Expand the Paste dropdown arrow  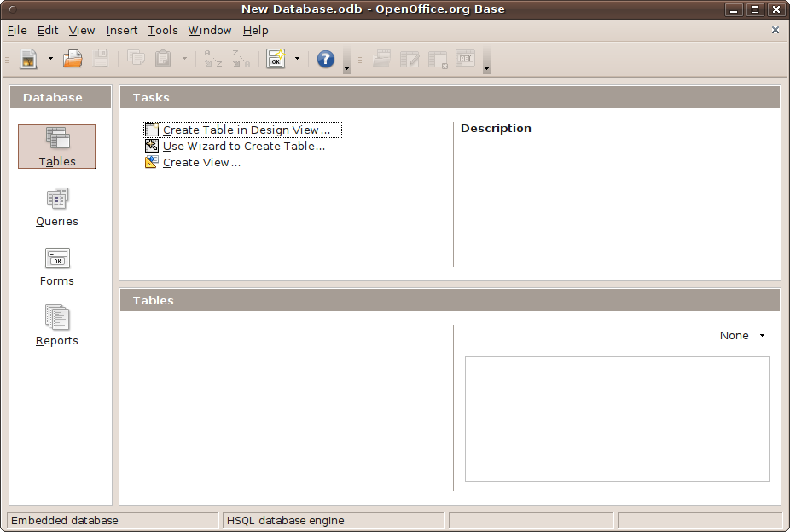coord(184,59)
